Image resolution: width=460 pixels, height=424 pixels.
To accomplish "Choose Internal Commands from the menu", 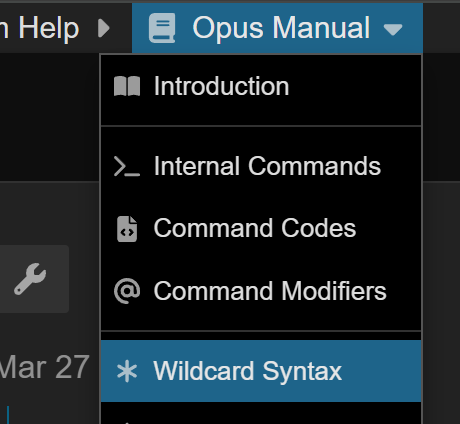I will coord(261,166).
